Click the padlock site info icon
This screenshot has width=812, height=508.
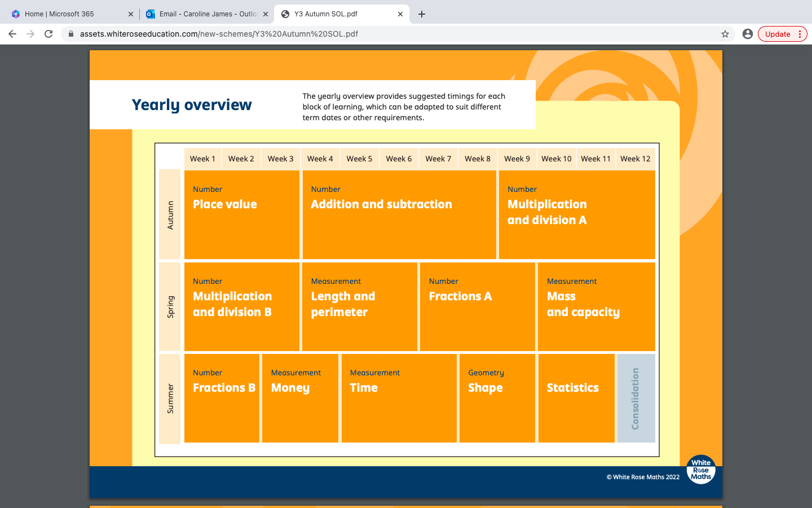pos(71,34)
